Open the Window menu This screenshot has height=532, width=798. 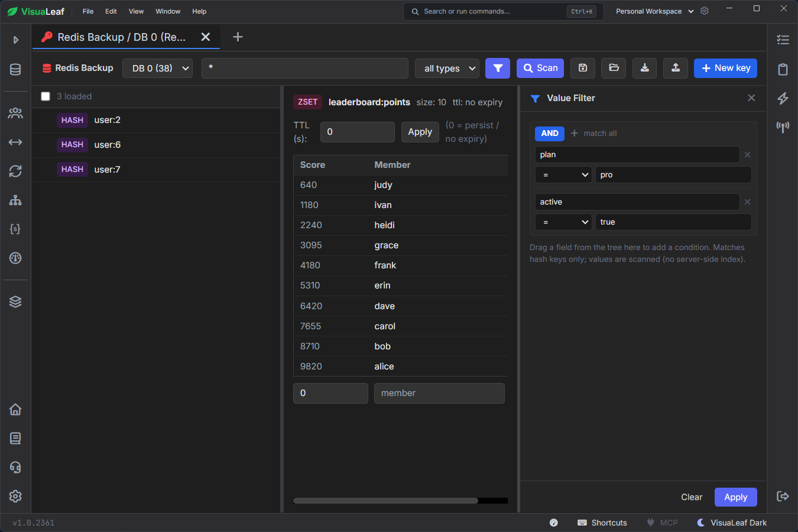(x=168, y=11)
